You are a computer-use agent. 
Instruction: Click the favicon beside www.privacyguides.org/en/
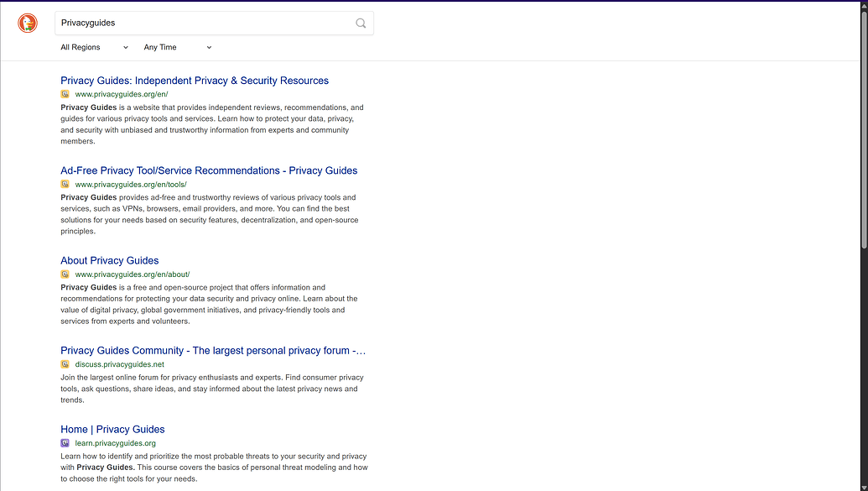[65, 94]
